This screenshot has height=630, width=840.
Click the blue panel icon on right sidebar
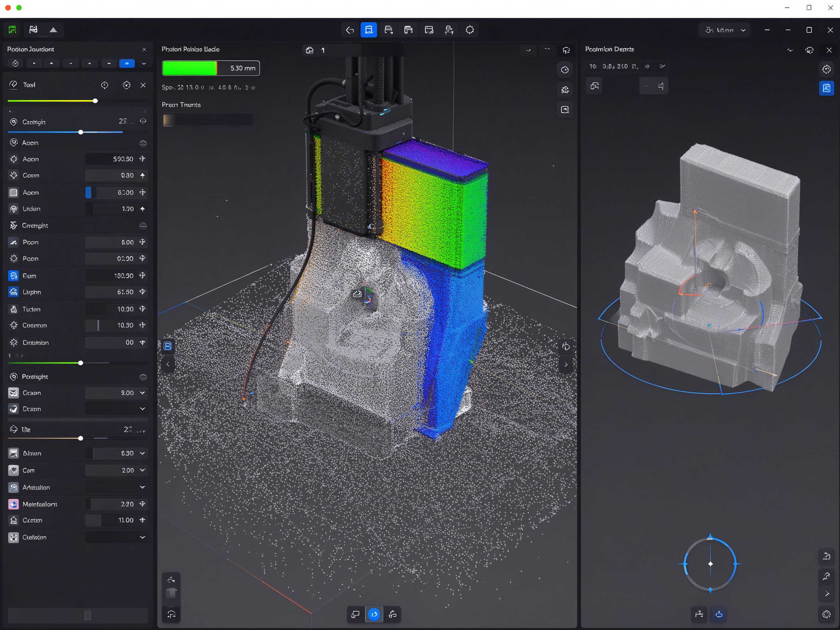[826, 88]
